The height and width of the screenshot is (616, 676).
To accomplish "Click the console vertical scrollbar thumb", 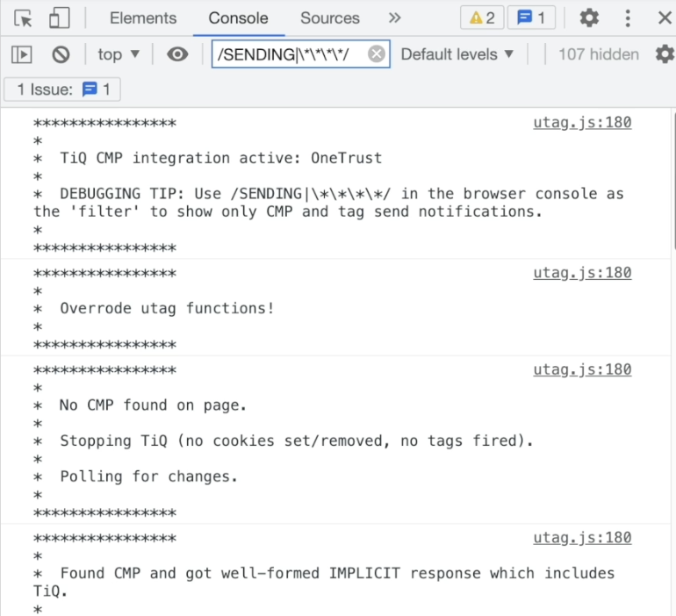I will click(673, 180).
